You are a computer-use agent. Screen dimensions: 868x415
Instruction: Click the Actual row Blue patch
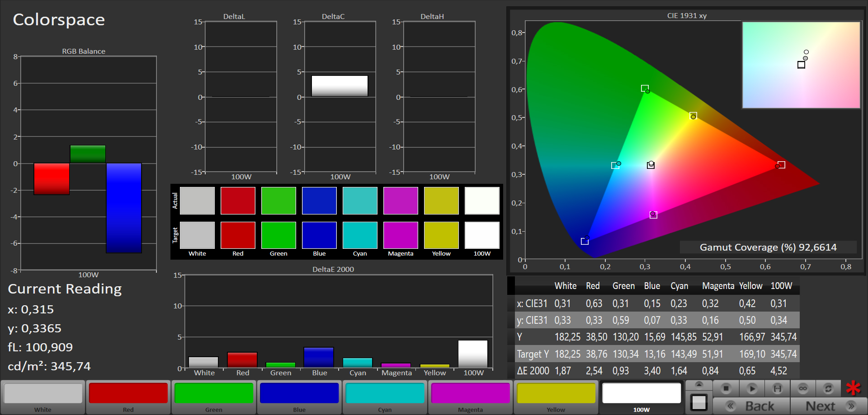(319, 201)
